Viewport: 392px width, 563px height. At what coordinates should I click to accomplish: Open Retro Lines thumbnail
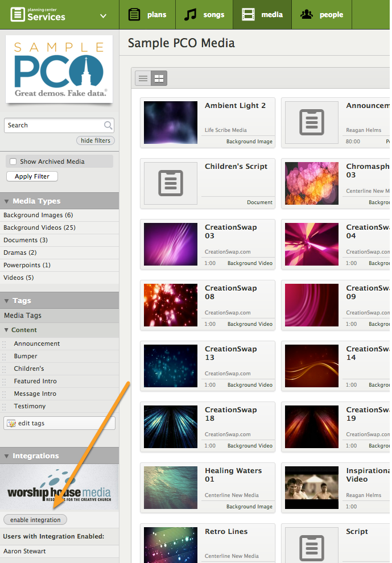pyautogui.click(x=171, y=545)
